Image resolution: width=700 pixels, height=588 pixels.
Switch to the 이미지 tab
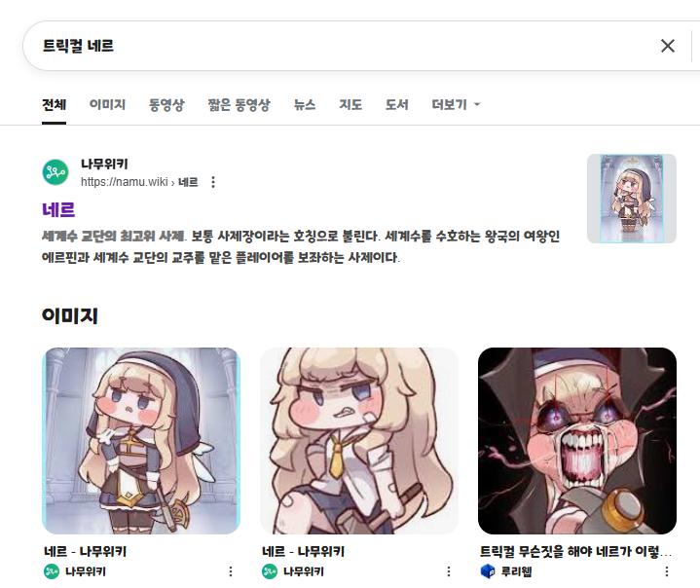tap(107, 104)
